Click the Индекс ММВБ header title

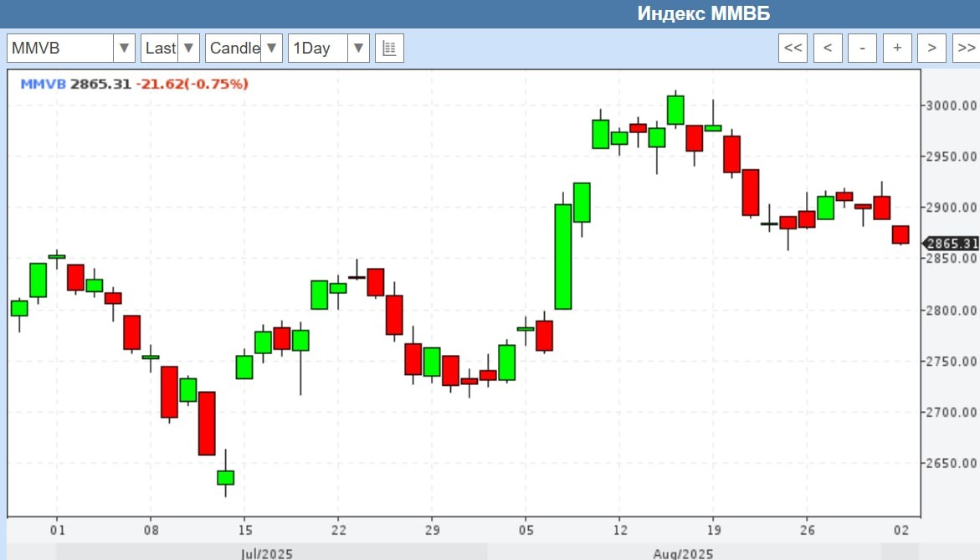704,13
